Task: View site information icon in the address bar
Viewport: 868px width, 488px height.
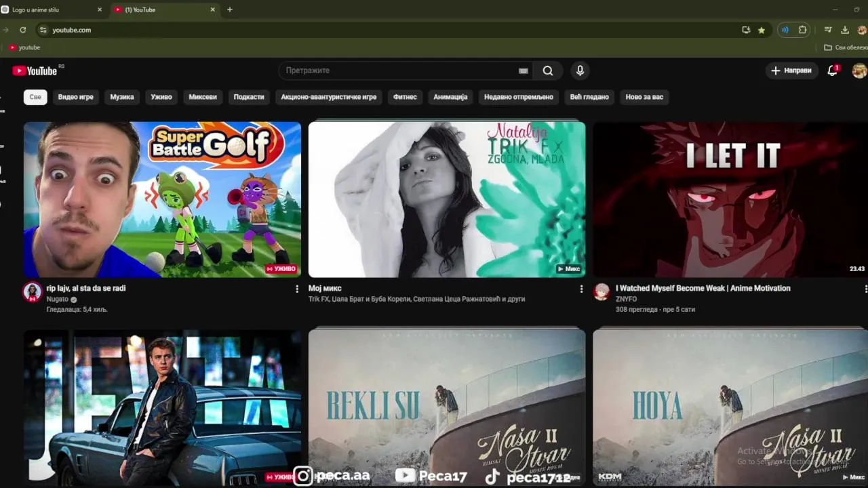Action: (43, 30)
